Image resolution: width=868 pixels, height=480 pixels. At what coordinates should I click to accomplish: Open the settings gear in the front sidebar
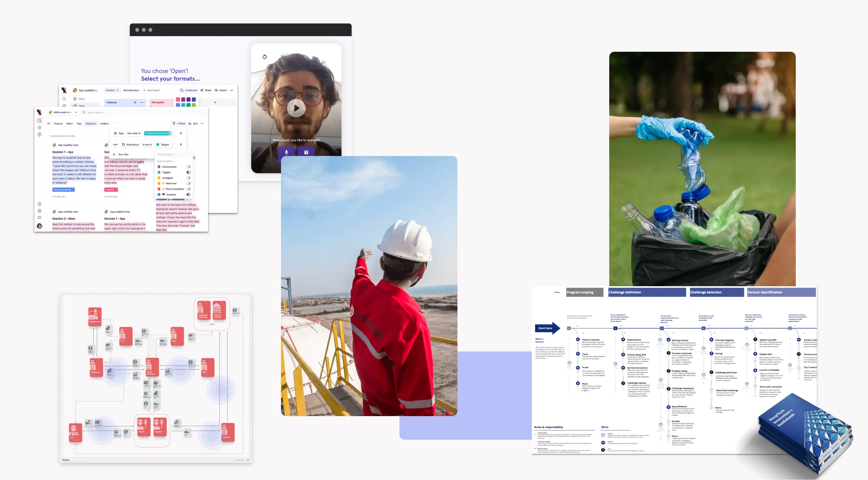(40, 204)
